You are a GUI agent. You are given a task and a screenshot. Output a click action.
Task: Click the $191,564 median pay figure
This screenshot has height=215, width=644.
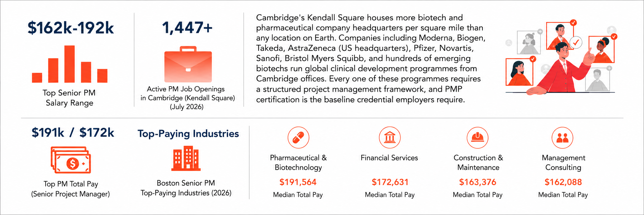pos(298,182)
